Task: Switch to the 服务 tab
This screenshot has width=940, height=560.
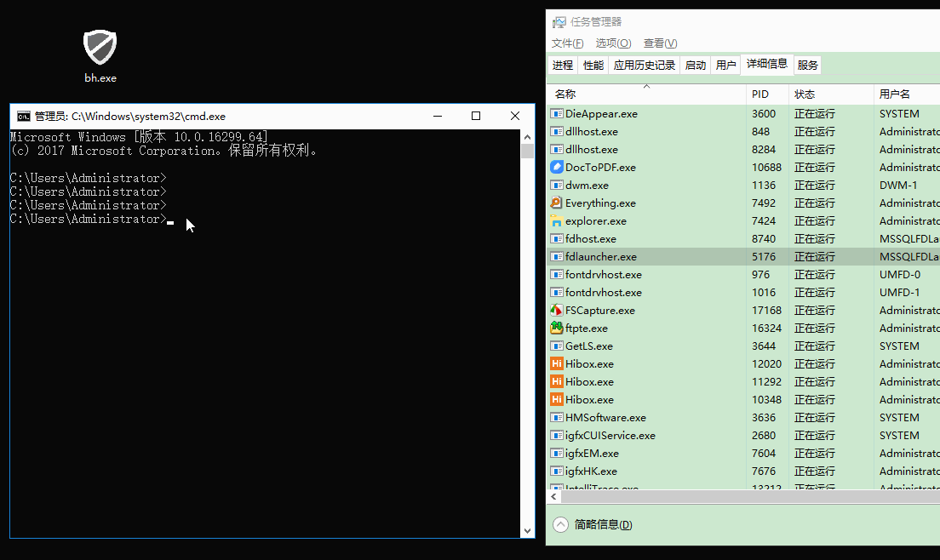Action: (x=808, y=66)
